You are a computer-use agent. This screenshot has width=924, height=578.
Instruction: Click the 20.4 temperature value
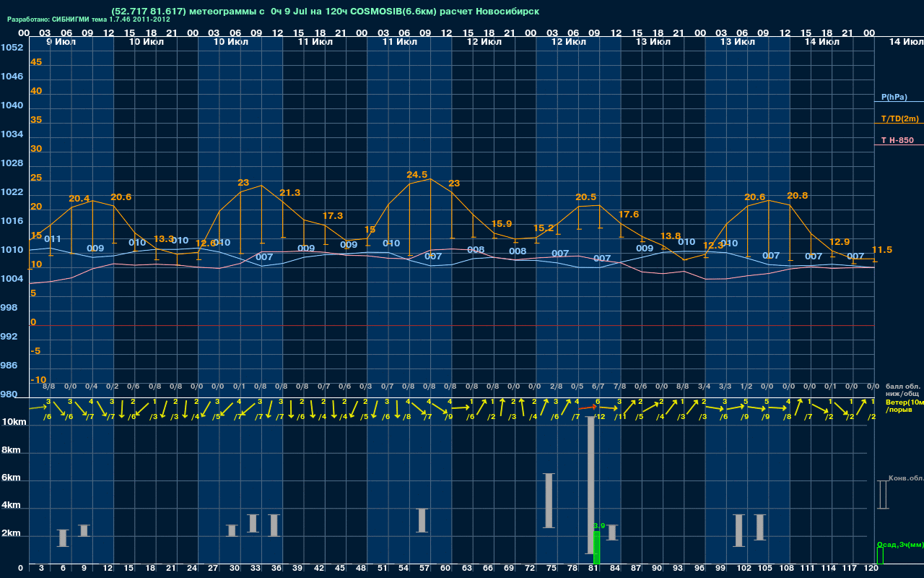[x=79, y=199]
